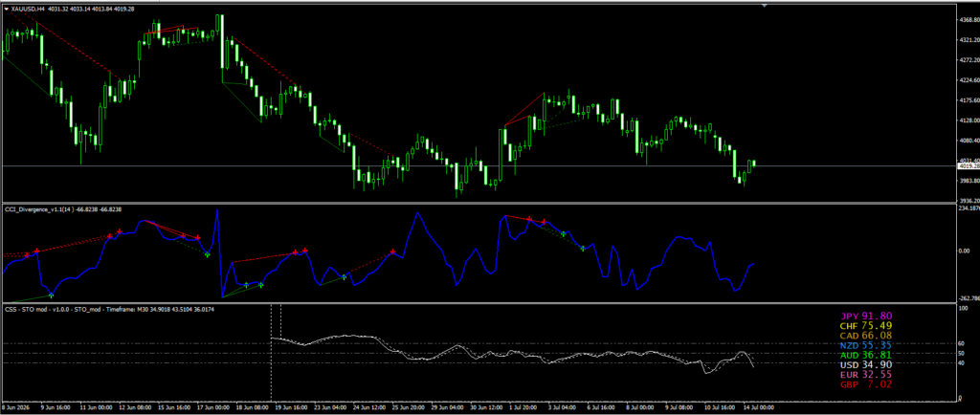Viewport: 980px width, 415px height.
Task: Click the small arrow before XAUUSD,H4 title
Action: click(7, 9)
